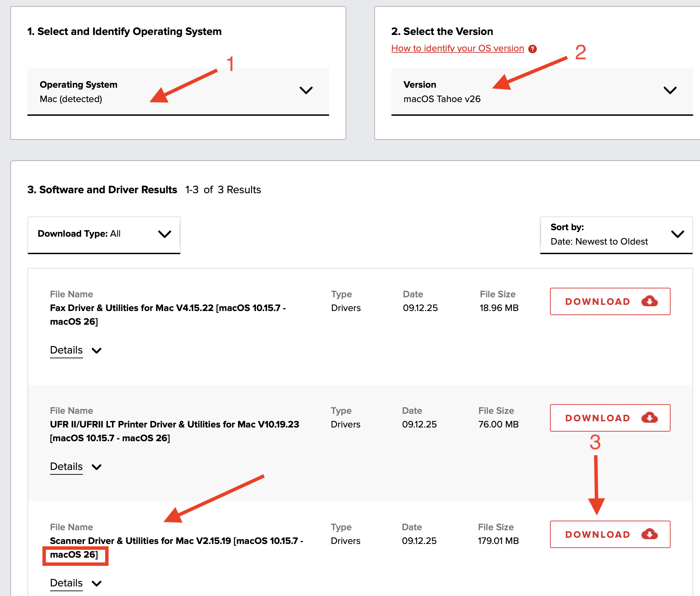Open the Sort by dropdown
Screen dimensions: 700x596
616,235
